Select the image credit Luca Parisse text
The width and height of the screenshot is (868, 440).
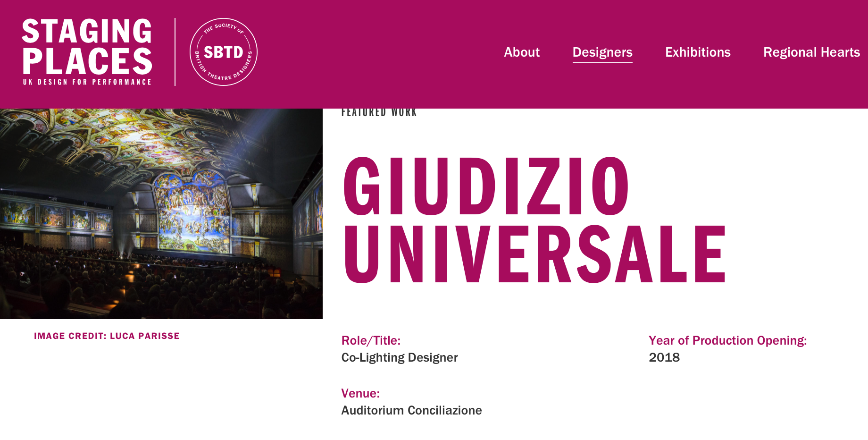click(107, 336)
